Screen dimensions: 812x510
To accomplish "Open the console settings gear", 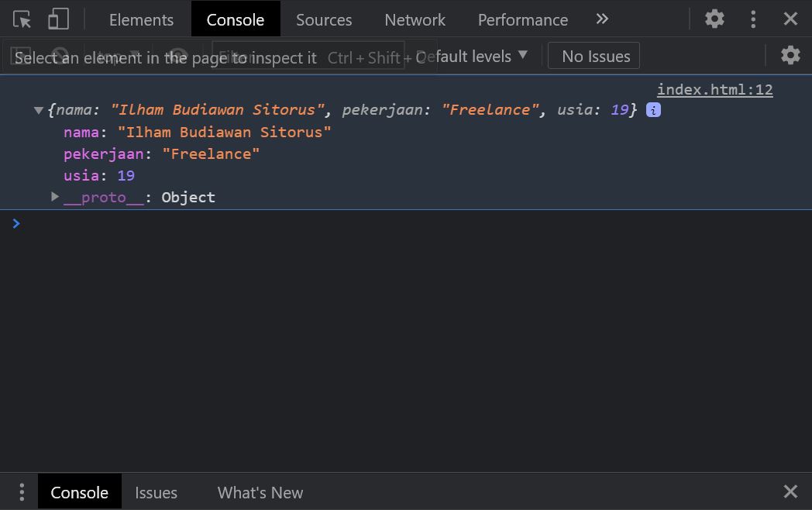I will click(790, 55).
